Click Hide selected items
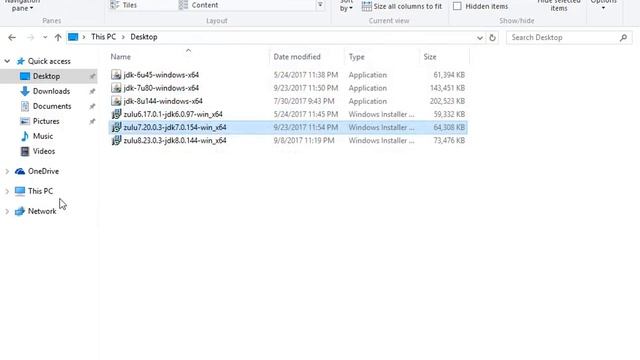The width and height of the screenshot is (640, 360). point(559,6)
